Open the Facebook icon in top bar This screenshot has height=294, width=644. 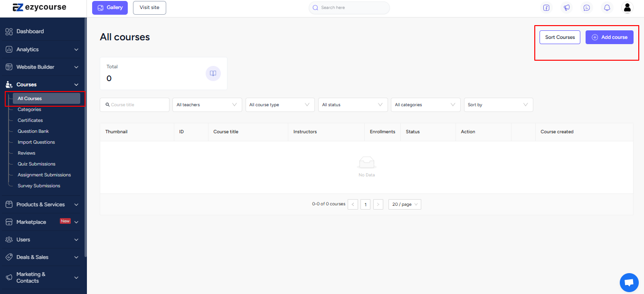[547, 8]
